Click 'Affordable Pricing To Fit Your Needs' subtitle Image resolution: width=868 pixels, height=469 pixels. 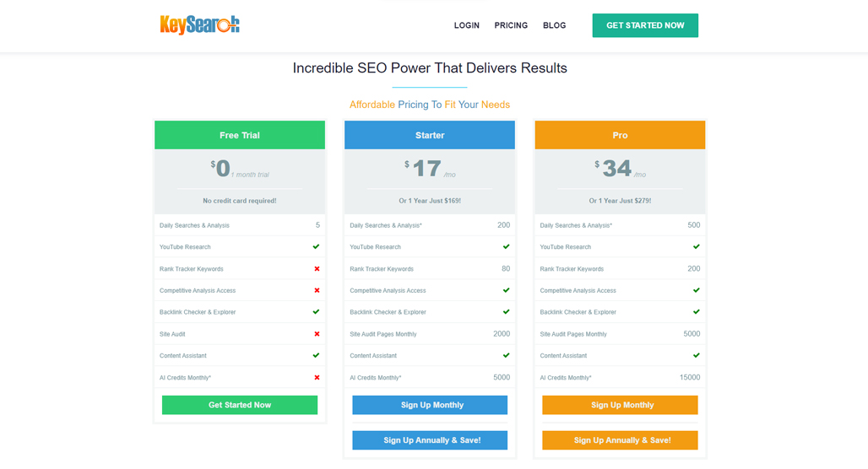[430, 105]
